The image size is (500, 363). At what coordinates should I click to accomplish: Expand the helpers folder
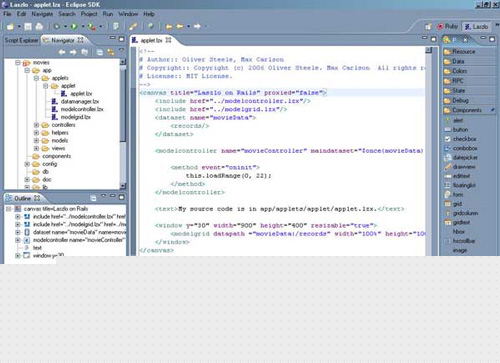point(37,133)
